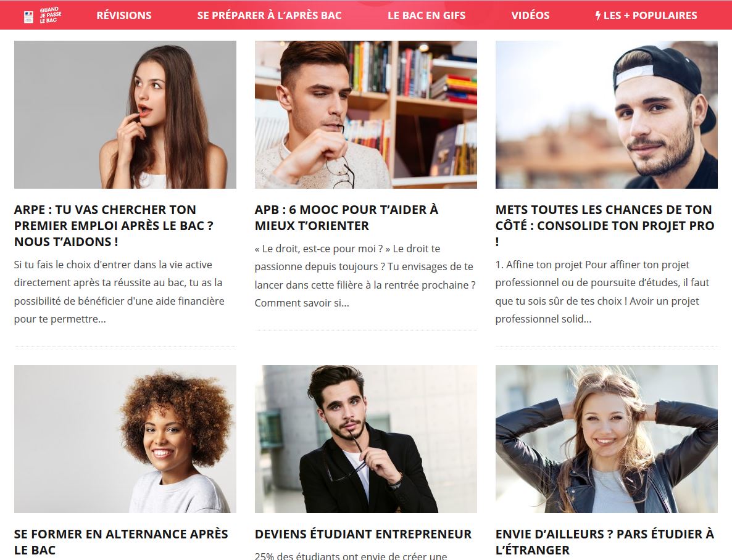Open Consolide ton projet pro article title
732x560 pixels.
605,225
